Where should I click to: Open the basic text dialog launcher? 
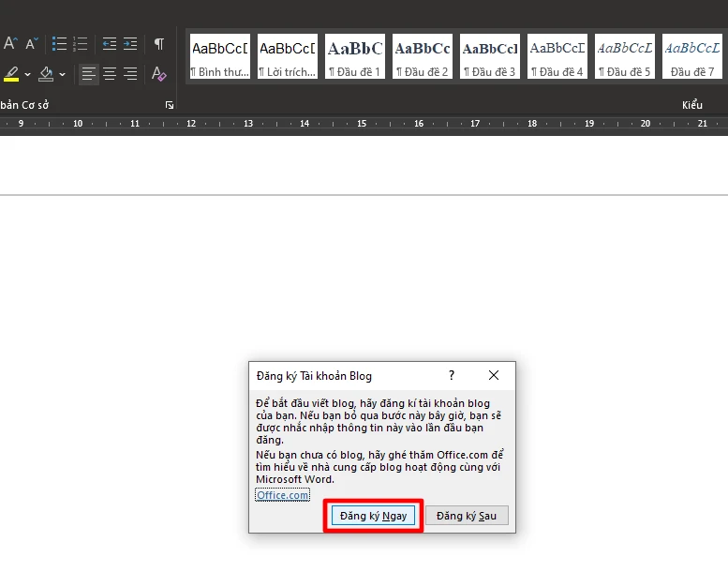[170, 105]
